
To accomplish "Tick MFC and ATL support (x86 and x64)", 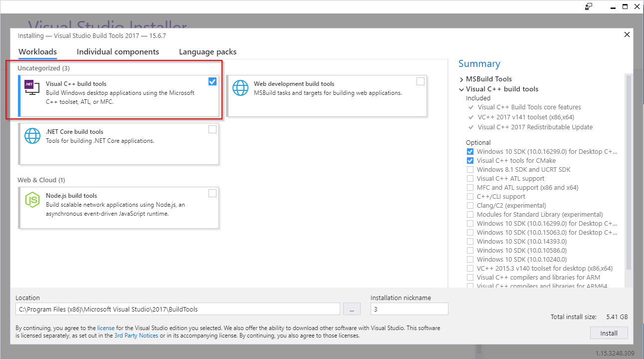I will point(470,187).
